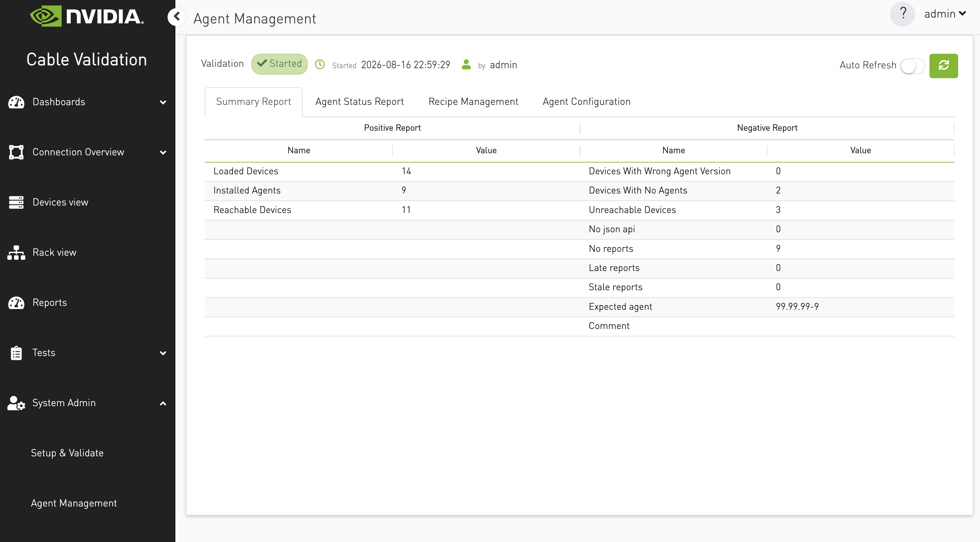Toggle the Auto Refresh switch

912,66
